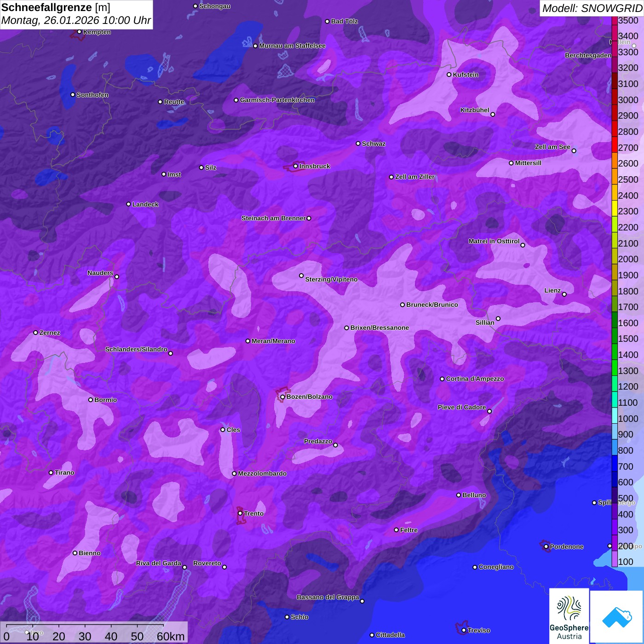Click the red 2700 legend color swatch
The image size is (644, 644).
615,144
